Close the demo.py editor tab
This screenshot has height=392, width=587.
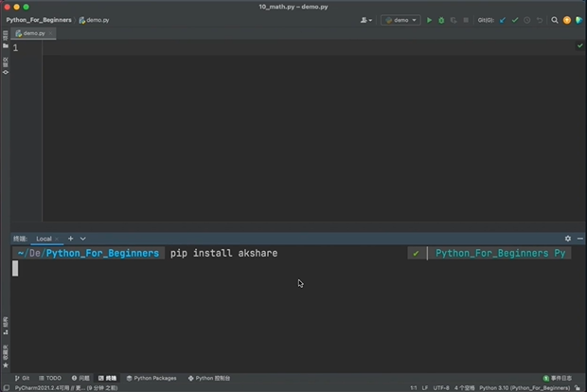pos(50,33)
